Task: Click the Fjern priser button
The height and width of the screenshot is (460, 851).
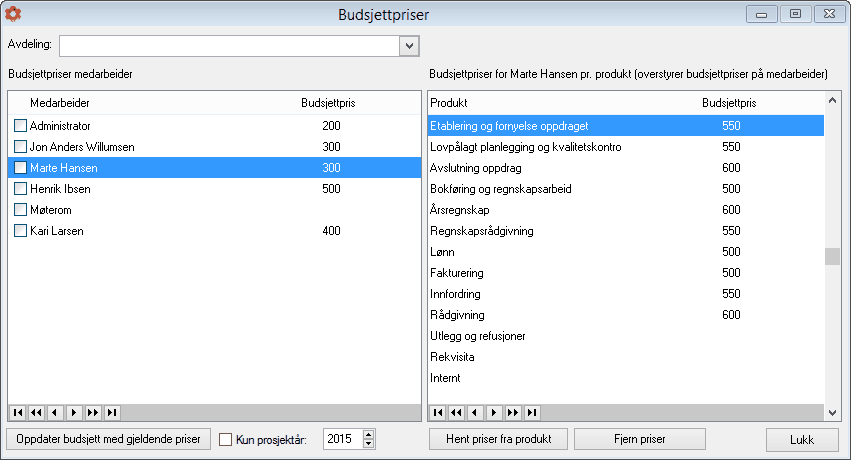Action: click(640, 439)
